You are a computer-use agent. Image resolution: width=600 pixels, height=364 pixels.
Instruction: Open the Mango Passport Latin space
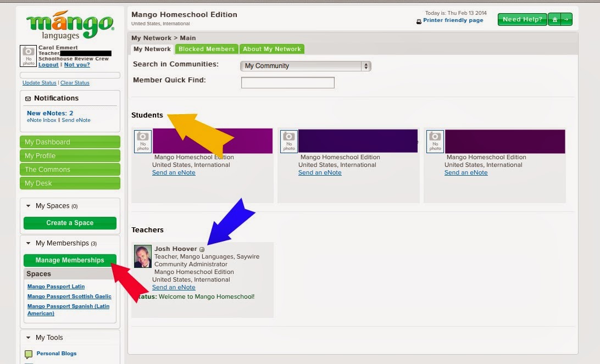point(56,287)
